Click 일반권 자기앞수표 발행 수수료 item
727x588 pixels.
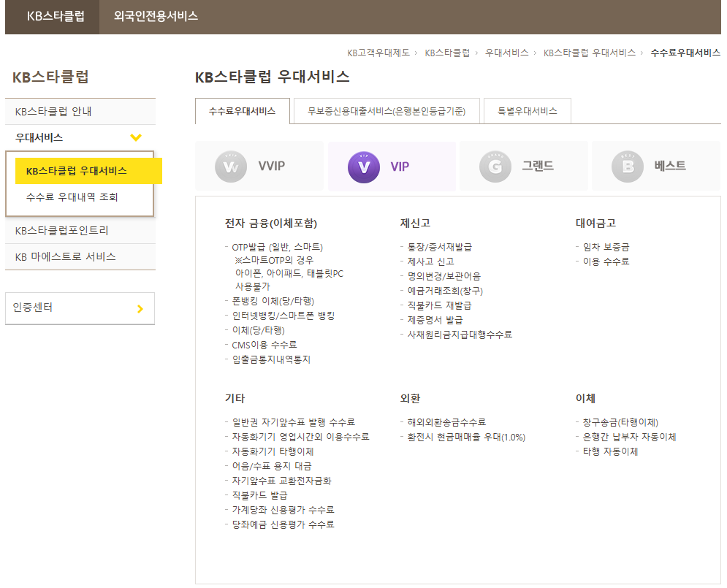(x=294, y=423)
